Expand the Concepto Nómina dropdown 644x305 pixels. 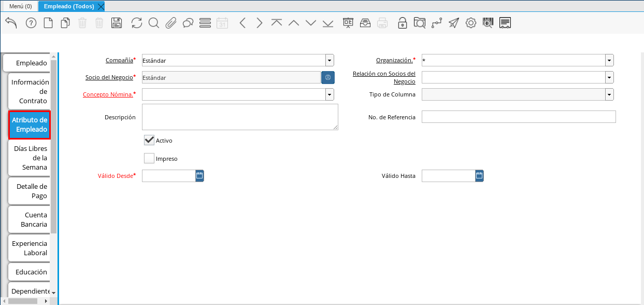tap(330, 94)
